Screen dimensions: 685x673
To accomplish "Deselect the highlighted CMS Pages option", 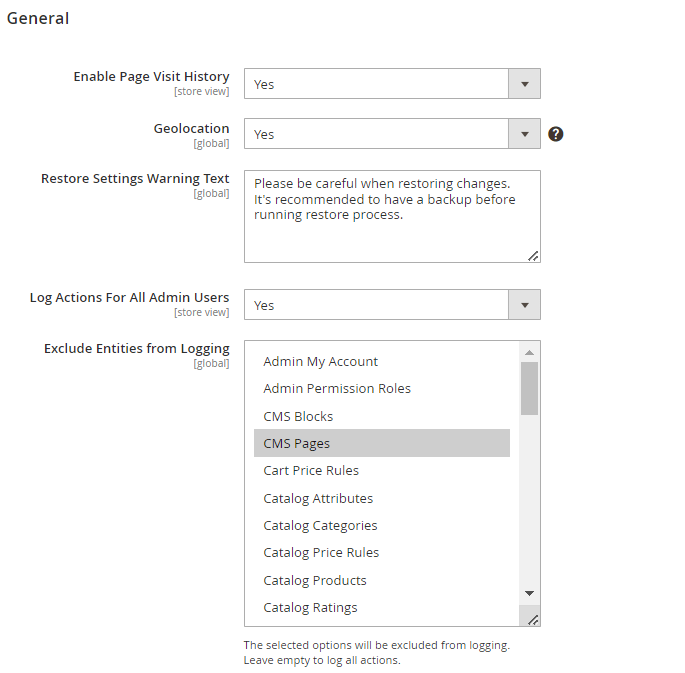I will (381, 443).
